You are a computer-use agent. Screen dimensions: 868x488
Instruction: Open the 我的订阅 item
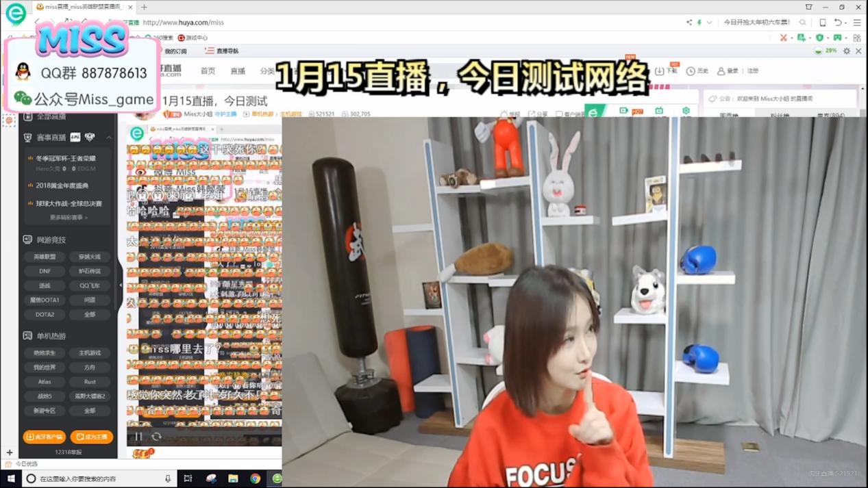coord(175,51)
